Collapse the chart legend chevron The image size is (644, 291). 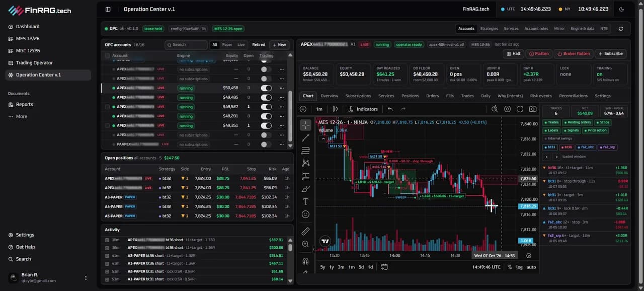323,138
